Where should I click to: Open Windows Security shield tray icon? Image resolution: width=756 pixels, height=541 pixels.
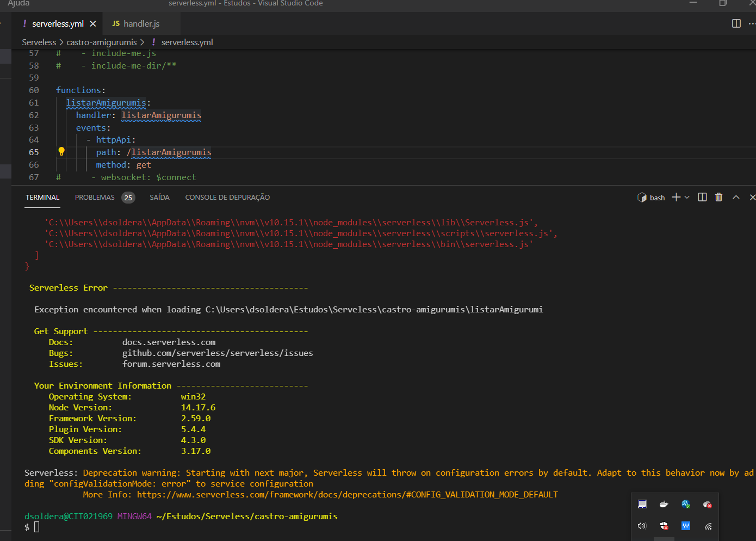664,526
